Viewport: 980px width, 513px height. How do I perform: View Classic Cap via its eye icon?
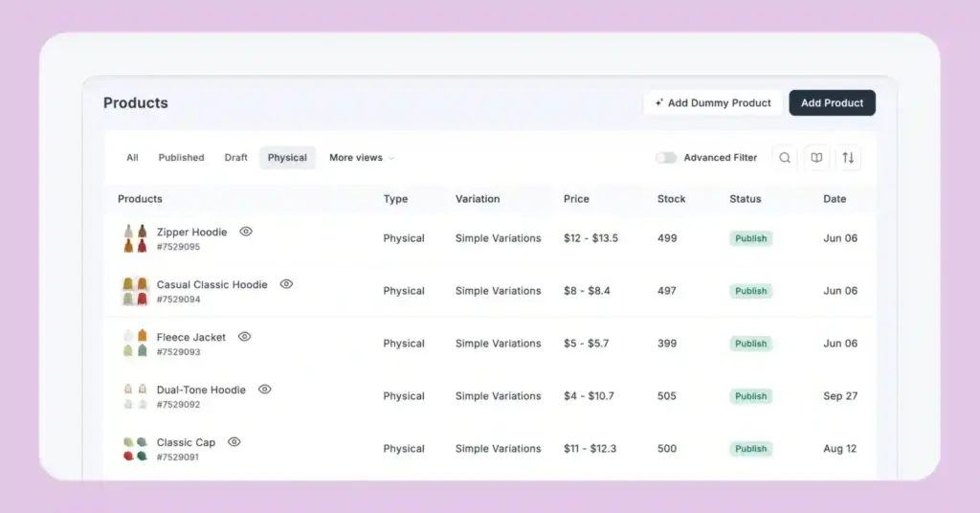tap(234, 442)
